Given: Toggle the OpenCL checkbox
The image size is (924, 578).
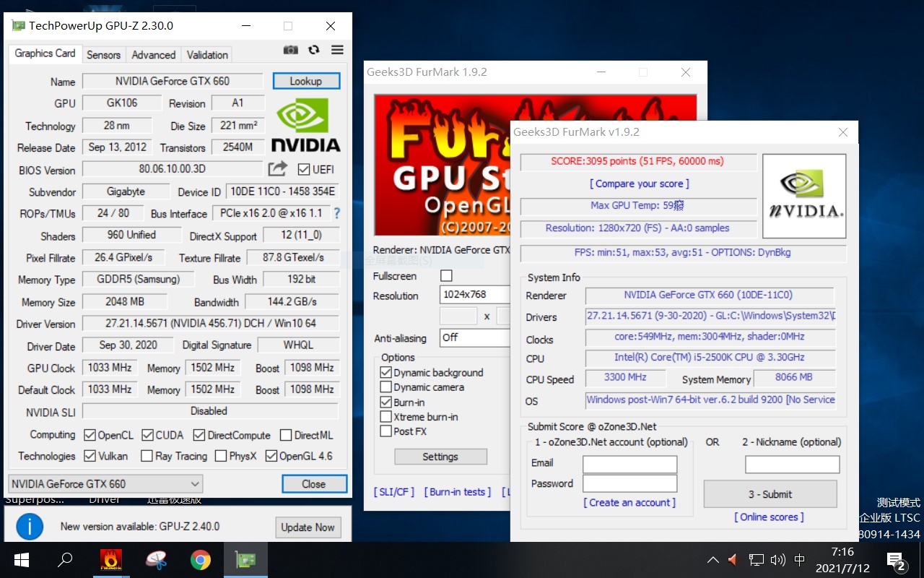Looking at the screenshot, I should click(x=90, y=435).
